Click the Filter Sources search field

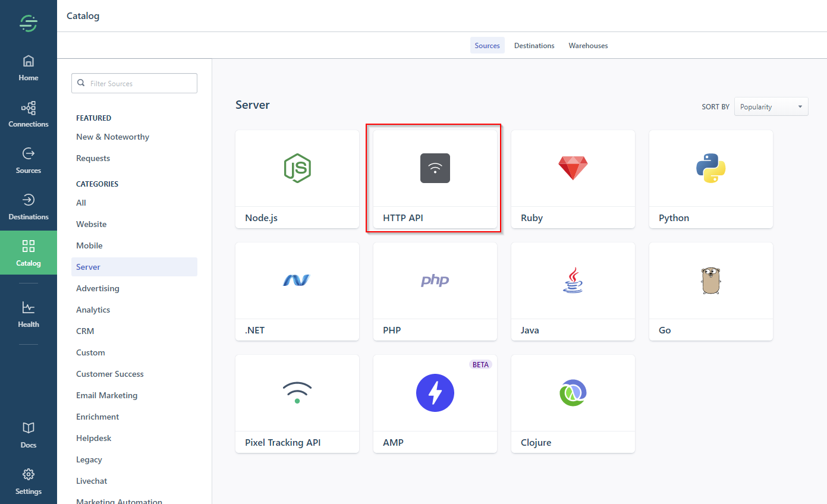click(134, 83)
